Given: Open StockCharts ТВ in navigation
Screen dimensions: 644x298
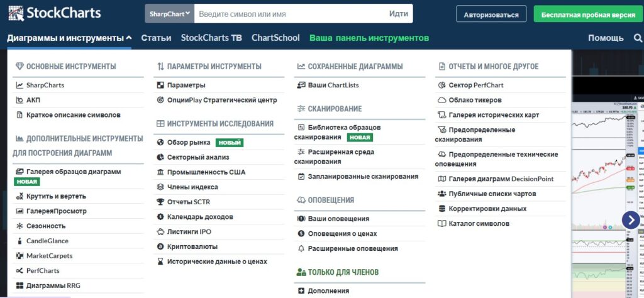Looking at the screenshot, I should click(211, 38).
